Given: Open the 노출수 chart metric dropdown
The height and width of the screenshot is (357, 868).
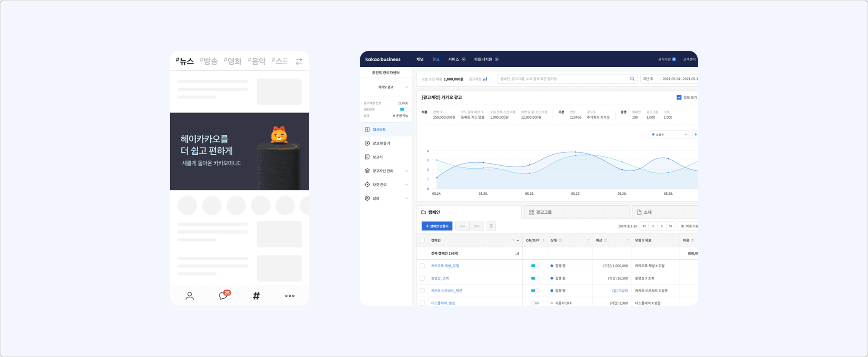Looking at the screenshot, I should (x=669, y=134).
